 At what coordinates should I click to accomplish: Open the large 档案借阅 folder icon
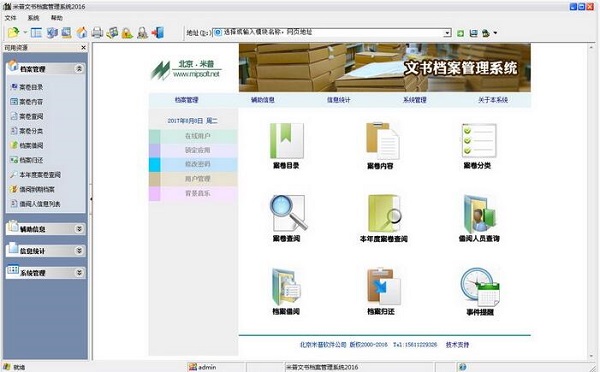[x=286, y=286]
